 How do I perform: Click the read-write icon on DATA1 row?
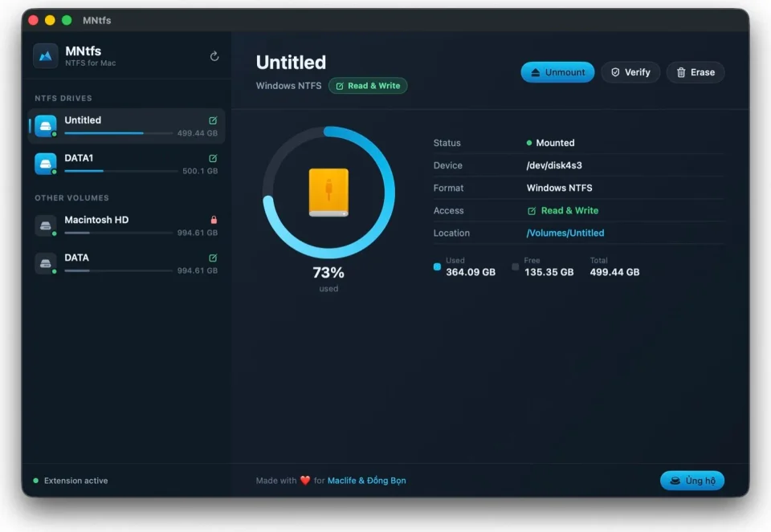[x=213, y=158]
